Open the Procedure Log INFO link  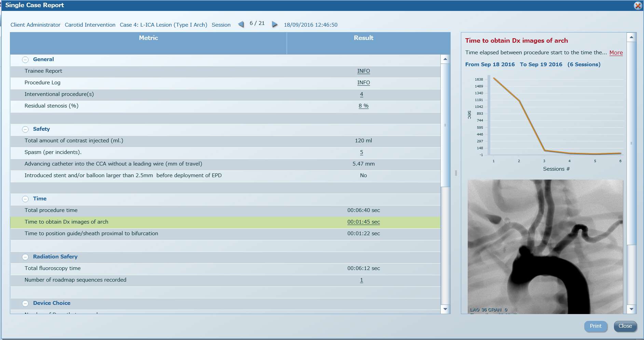tap(363, 83)
